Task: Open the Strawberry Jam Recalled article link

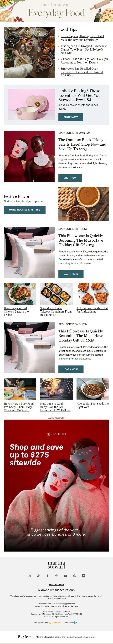Action: (x=82, y=72)
